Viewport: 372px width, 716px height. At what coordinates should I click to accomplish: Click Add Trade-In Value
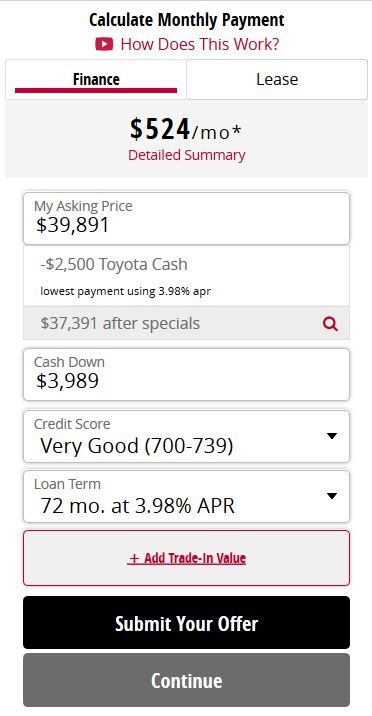point(187,558)
